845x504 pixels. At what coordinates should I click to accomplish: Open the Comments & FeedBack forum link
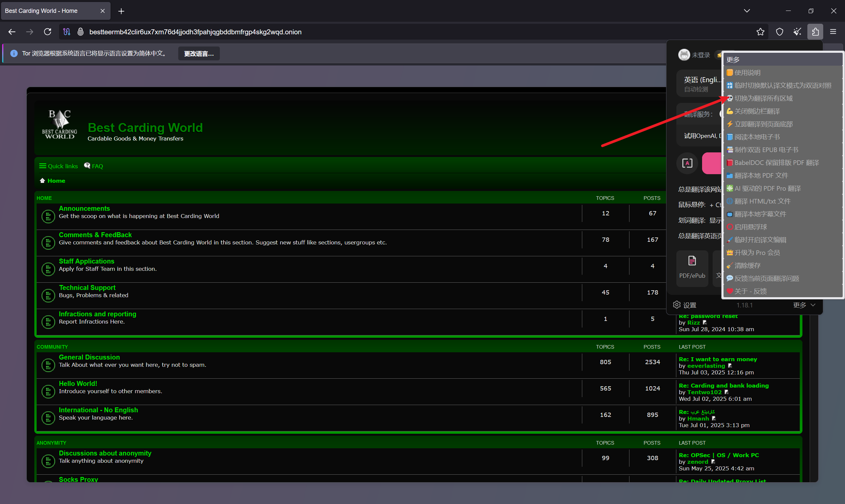tap(95, 235)
